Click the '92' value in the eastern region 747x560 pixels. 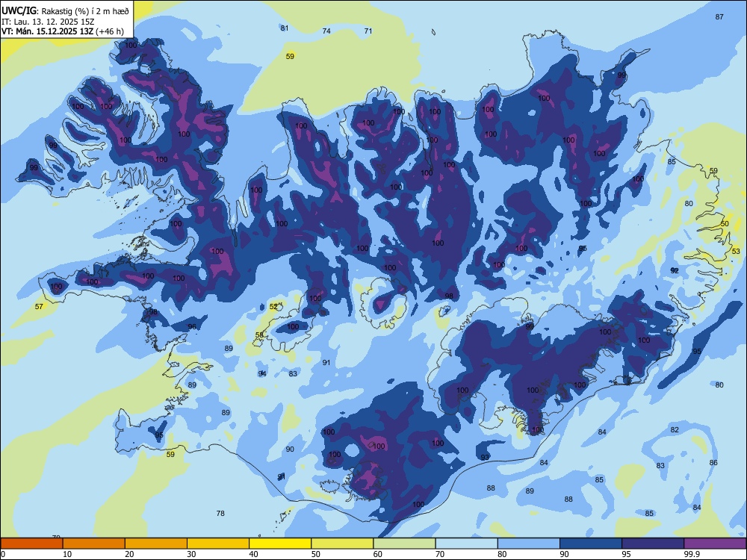tap(675, 270)
